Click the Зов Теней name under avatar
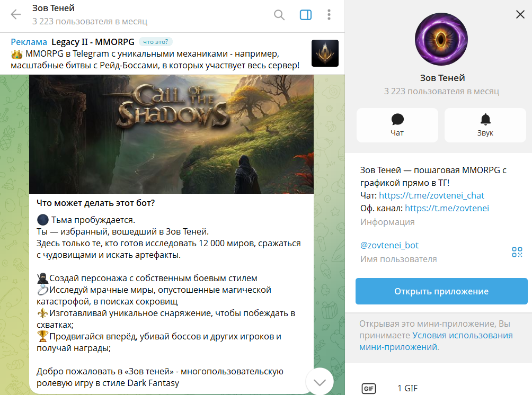The height and width of the screenshot is (395, 532). pos(442,78)
